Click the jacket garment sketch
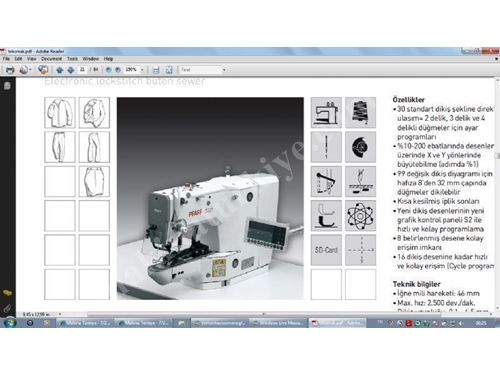The width and height of the screenshot is (500, 375). (94, 113)
